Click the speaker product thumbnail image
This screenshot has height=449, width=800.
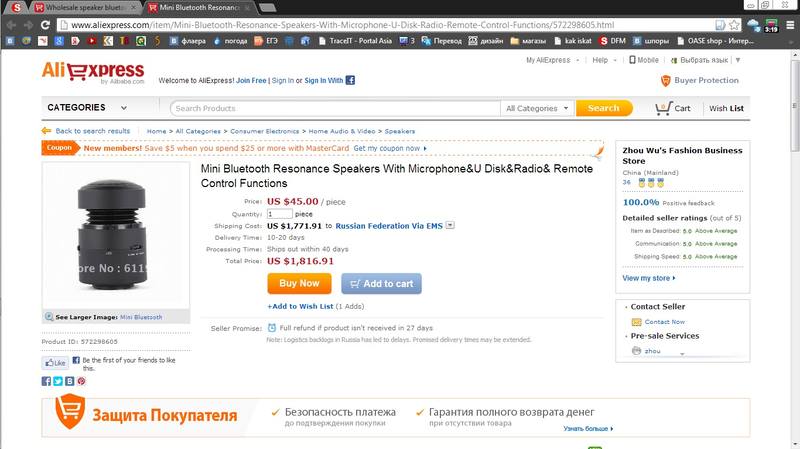point(115,235)
